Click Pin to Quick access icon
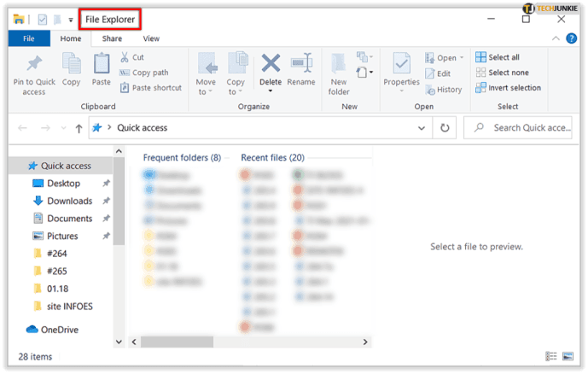The image size is (588, 374). [x=34, y=64]
